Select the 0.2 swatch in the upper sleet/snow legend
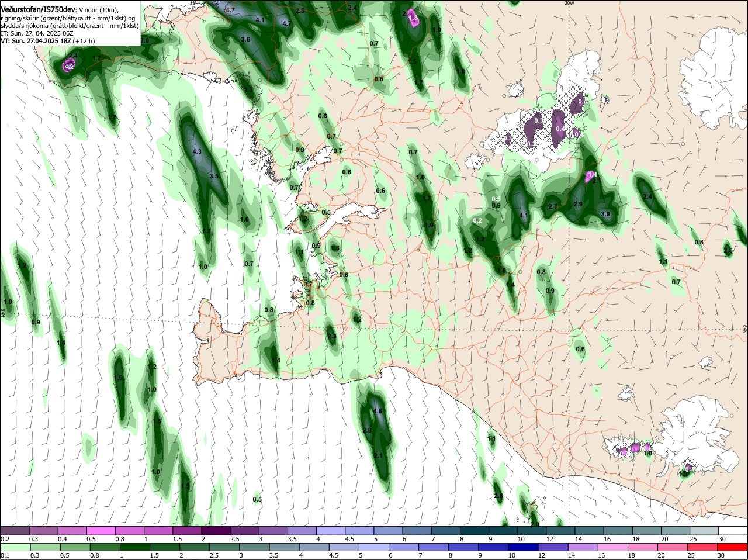 [x=15, y=530]
